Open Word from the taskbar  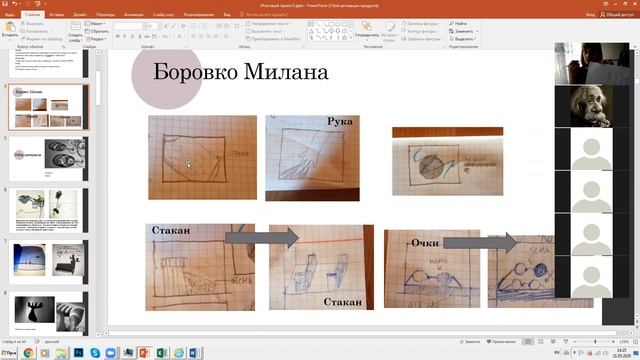coord(195,353)
